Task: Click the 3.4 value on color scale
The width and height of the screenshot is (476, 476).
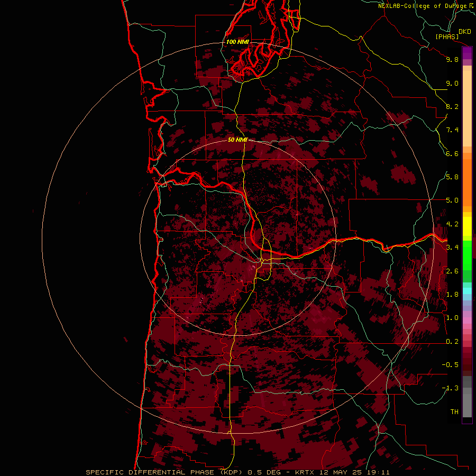Action: (x=452, y=248)
